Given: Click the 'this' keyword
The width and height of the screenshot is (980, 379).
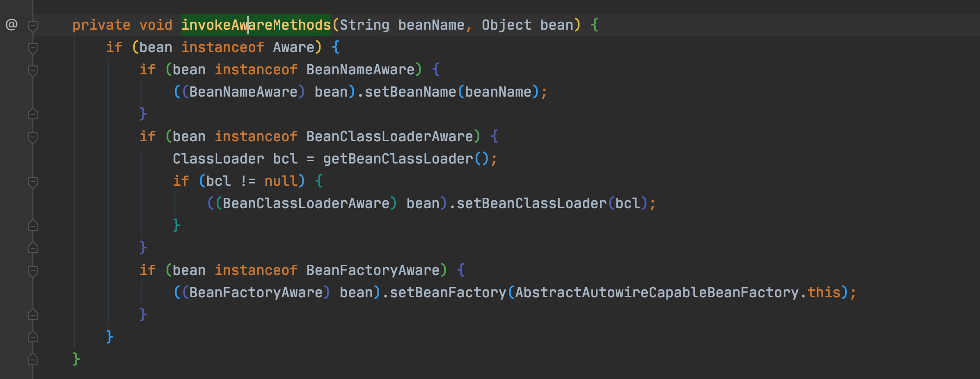Looking at the screenshot, I should pyautogui.click(x=824, y=292).
